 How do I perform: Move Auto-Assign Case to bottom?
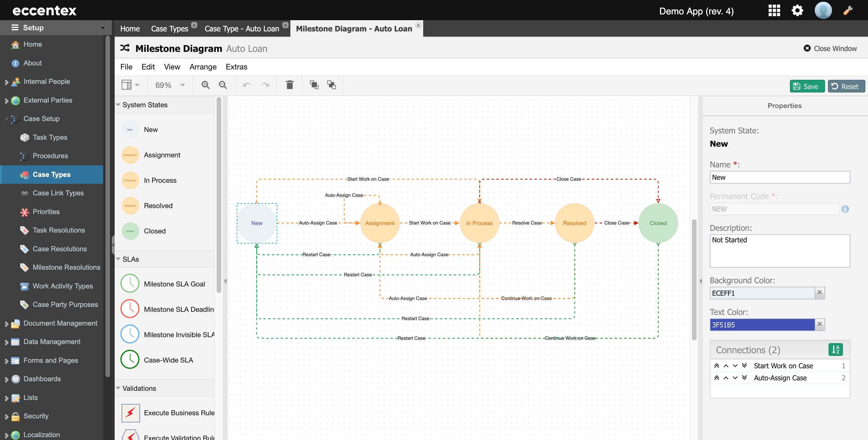(x=744, y=378)
